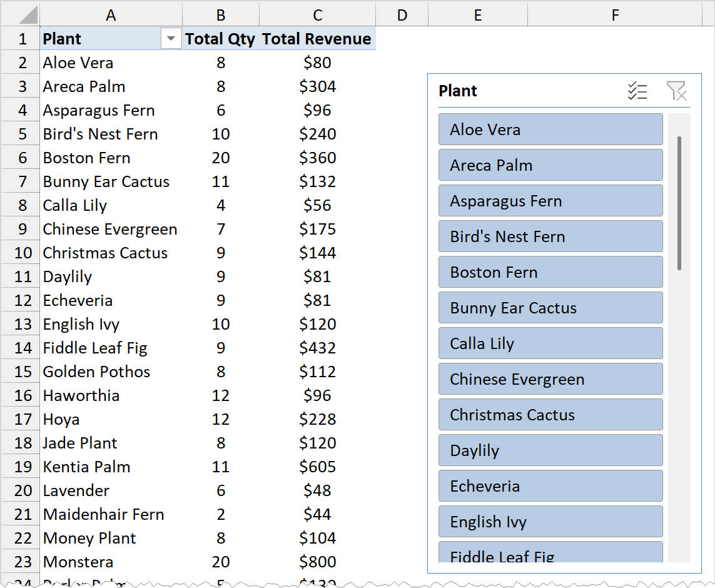Screen dimensions: 715x588
Task: Click the Golden Pothos cell
Action: pos(111,372)
